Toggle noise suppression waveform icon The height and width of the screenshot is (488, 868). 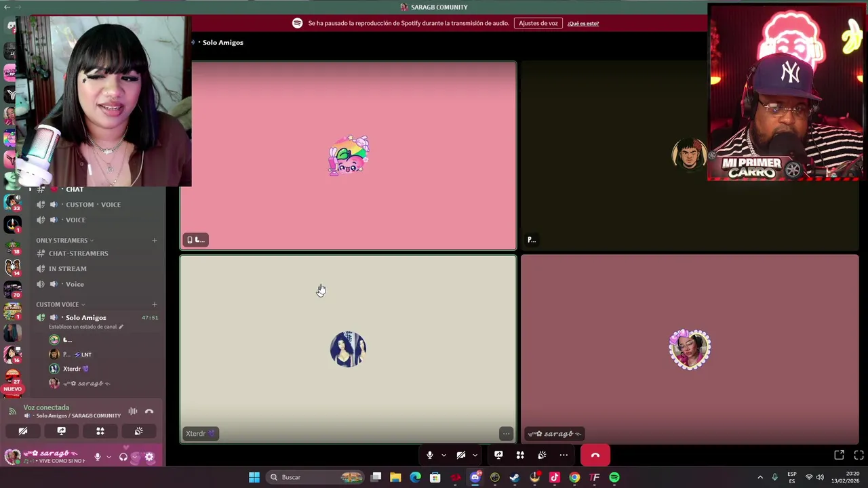133,411
